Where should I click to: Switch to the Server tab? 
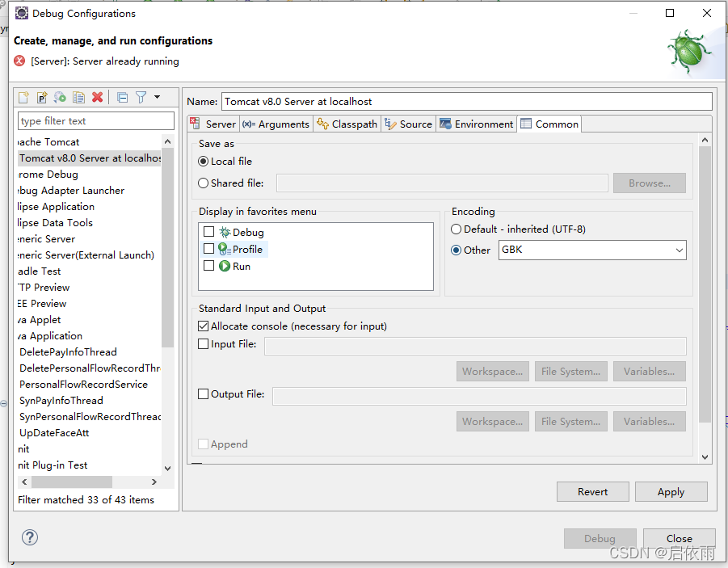pos(213,124)
